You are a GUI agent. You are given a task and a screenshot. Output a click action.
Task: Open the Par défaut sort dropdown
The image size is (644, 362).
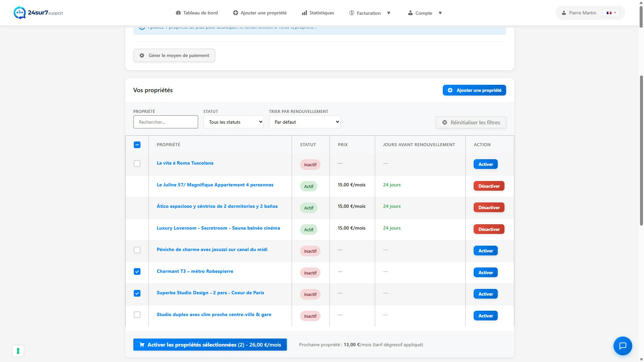point(304,122)
